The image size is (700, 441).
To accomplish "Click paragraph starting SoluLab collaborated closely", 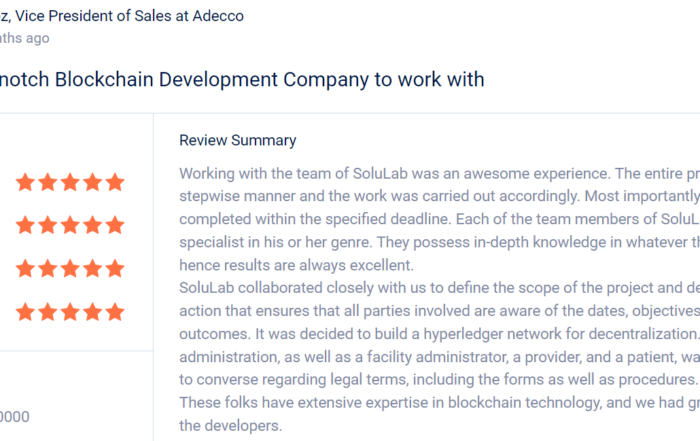I will pos(439,333).
